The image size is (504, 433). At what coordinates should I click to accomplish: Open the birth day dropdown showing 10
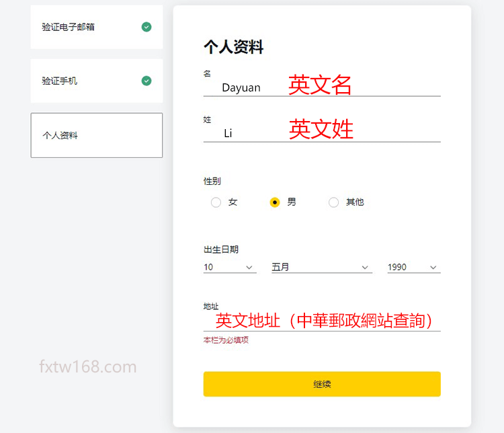point(230,268)
